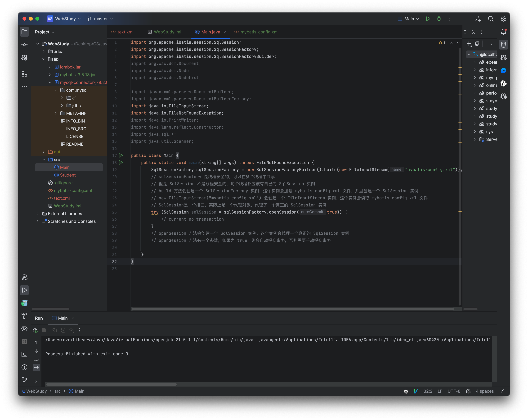Rerun the program from the Run panel

pyautogui.click(x=35, y=330)
